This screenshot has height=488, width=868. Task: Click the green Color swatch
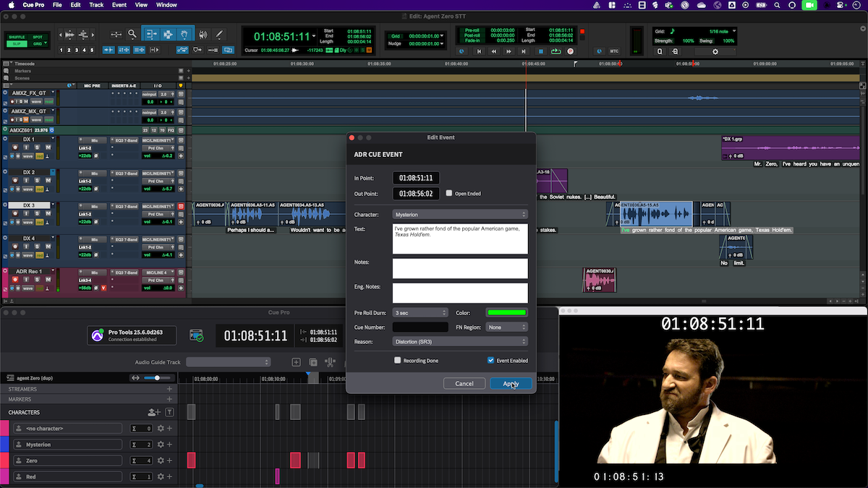pos(506,313)
